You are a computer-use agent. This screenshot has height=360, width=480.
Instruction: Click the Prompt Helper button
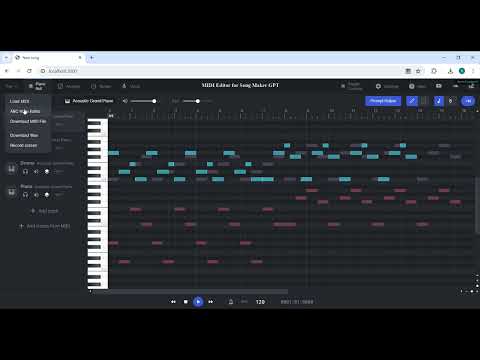point(383,101)
